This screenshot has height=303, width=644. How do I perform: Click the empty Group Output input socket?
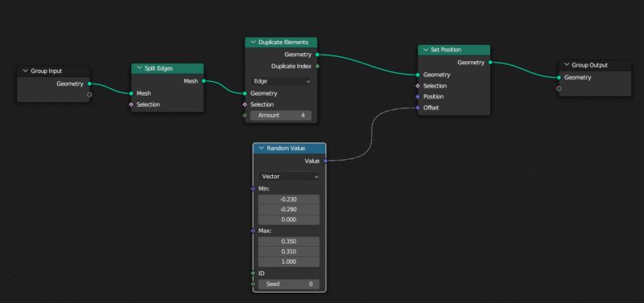(559, 88)
